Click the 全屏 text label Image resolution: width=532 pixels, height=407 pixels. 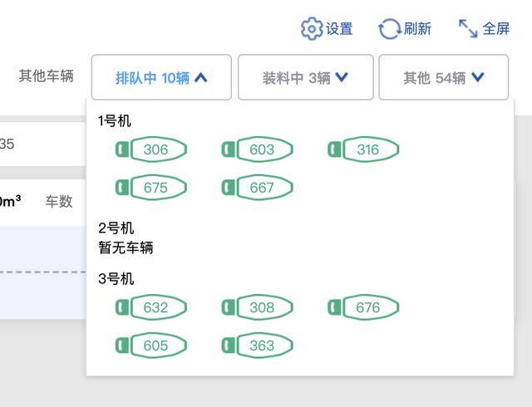pos(496,29)
